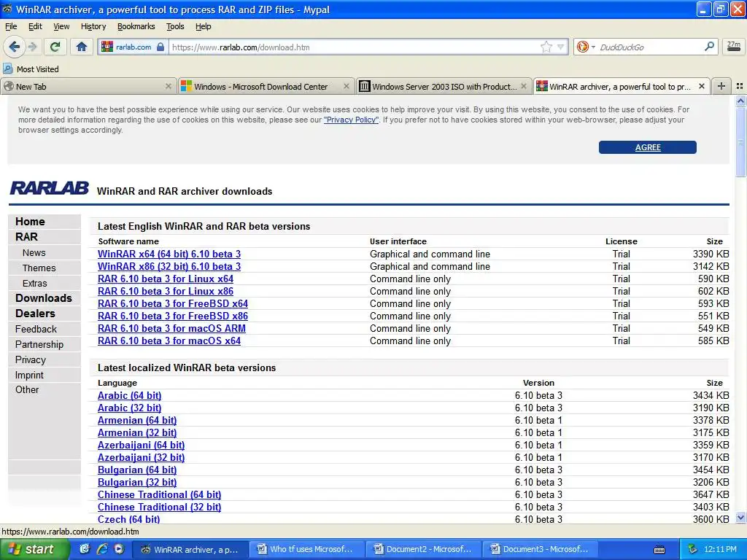
Task: Click the DuckDuckGo search input field
Action: [x=650, y=47]
